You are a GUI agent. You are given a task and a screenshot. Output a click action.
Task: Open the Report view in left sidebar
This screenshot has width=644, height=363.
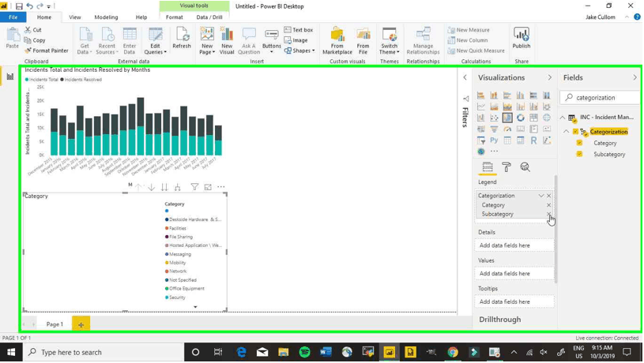(9, 77)
